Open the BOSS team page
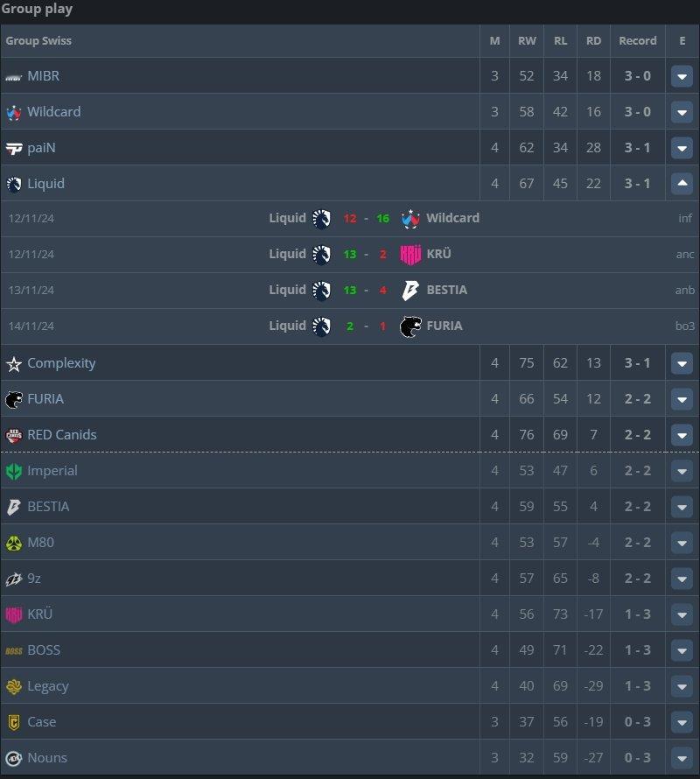Viewport: 700px width, 779px height. coord(44,650)
